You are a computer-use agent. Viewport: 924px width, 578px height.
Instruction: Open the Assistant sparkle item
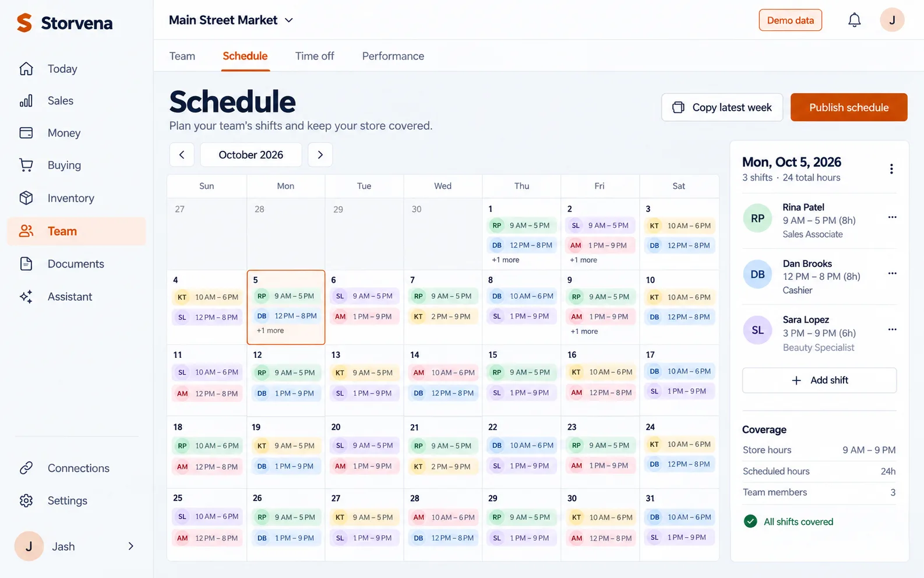pyautogui.click(x=76, y=297)
